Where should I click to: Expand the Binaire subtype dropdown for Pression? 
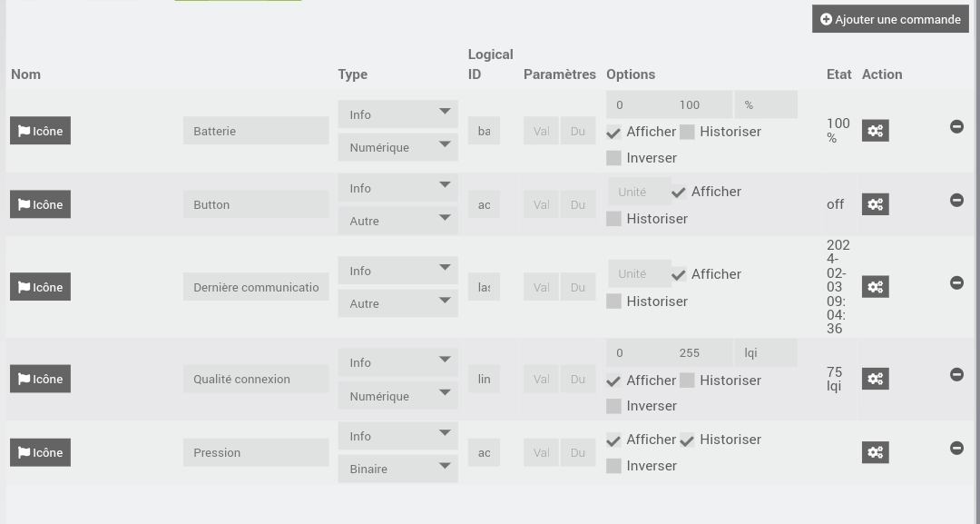coord(397,469)
